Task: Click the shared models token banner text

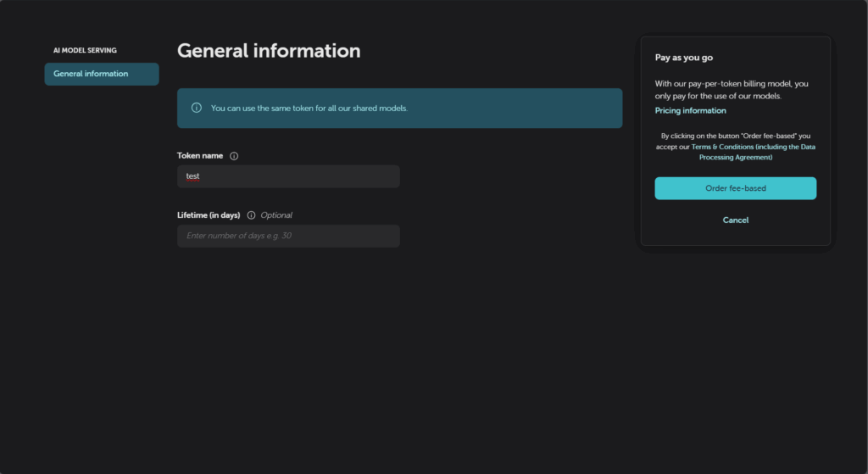Action: [x=309, y=109]
